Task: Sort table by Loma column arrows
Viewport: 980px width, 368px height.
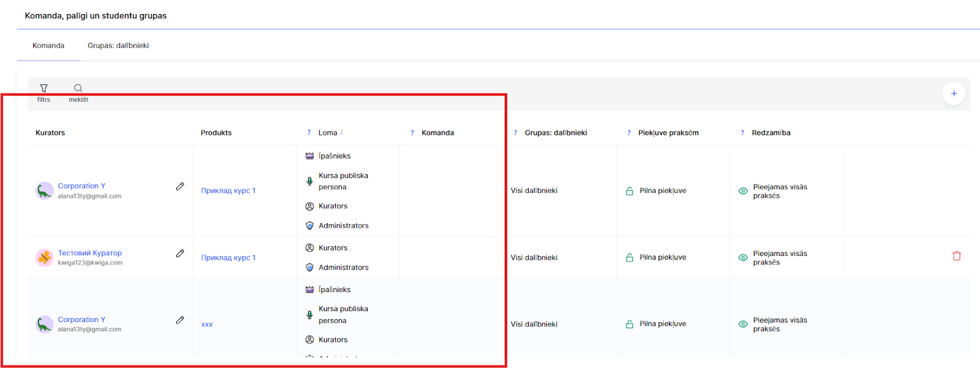Action: [342, 133]
